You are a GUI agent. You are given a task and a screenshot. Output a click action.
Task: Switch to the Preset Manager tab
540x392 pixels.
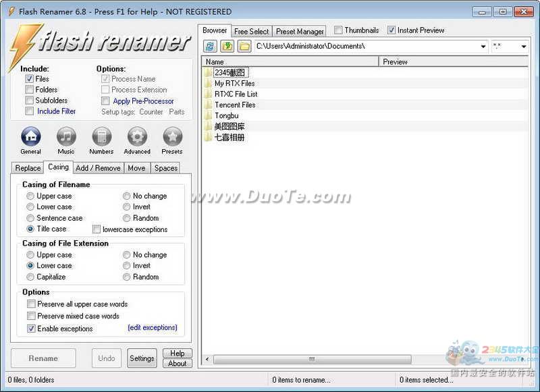pyautogui.click(x=300, y=31)
